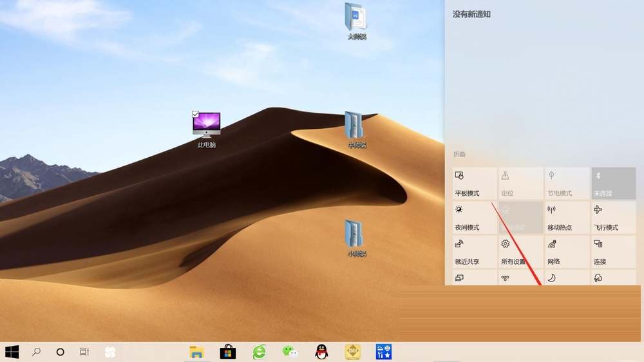Select the 此电脑 desktop icon
The image size is (644, 362).
tap(206, 129)
